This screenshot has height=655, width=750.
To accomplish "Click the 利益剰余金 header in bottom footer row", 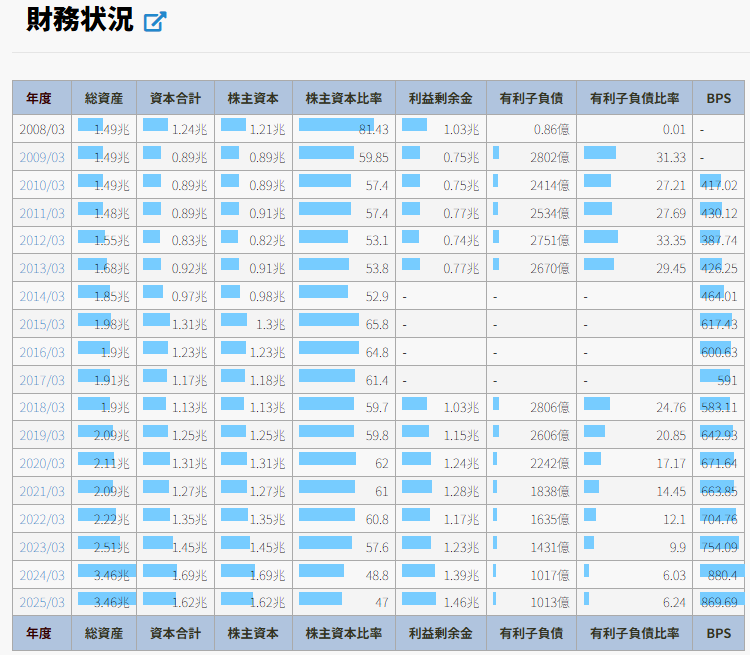I will [x=440, y=633].
